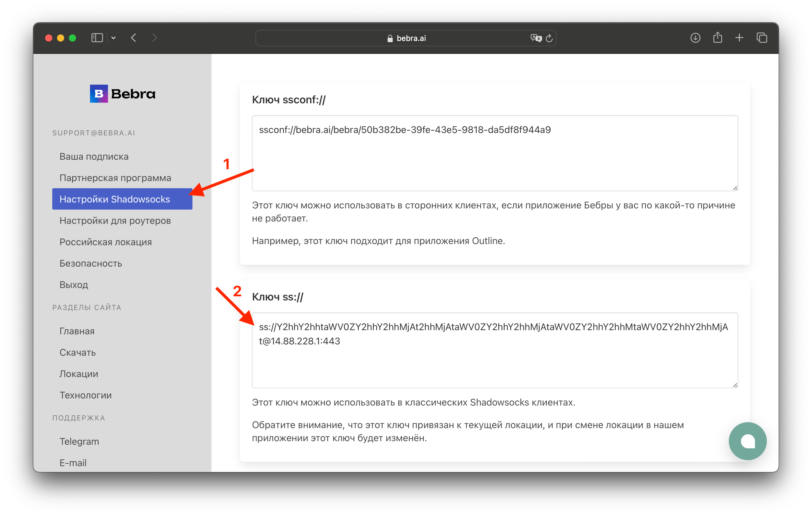Open the green chat support bubble
This screenshot has width=812, height=516.
point(747,441)
